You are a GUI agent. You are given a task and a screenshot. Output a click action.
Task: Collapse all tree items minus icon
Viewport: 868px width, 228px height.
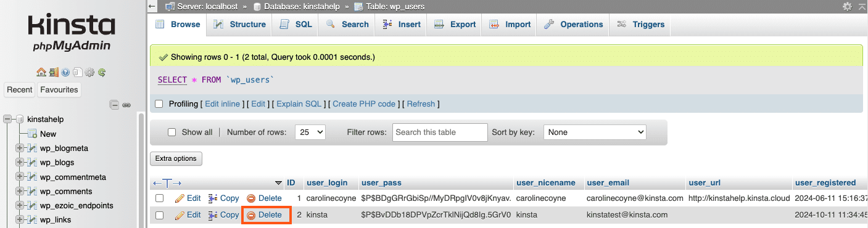click(x=114, y=105)
